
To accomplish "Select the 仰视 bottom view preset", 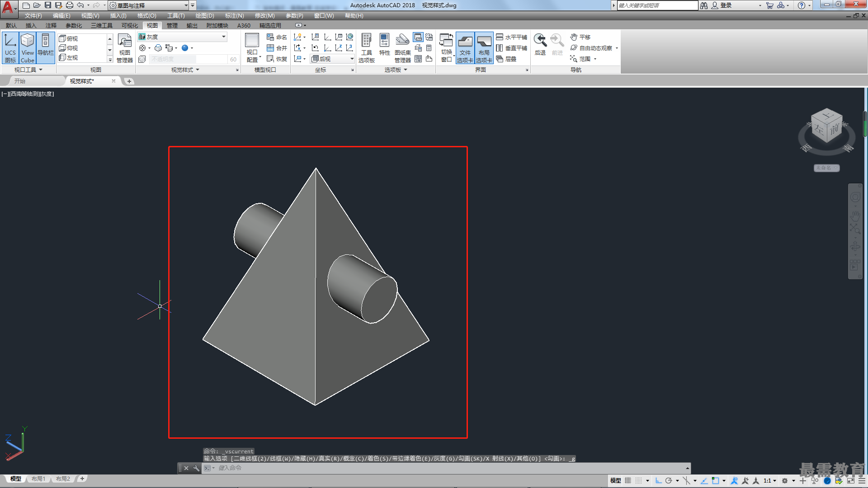I will [69, 48].
